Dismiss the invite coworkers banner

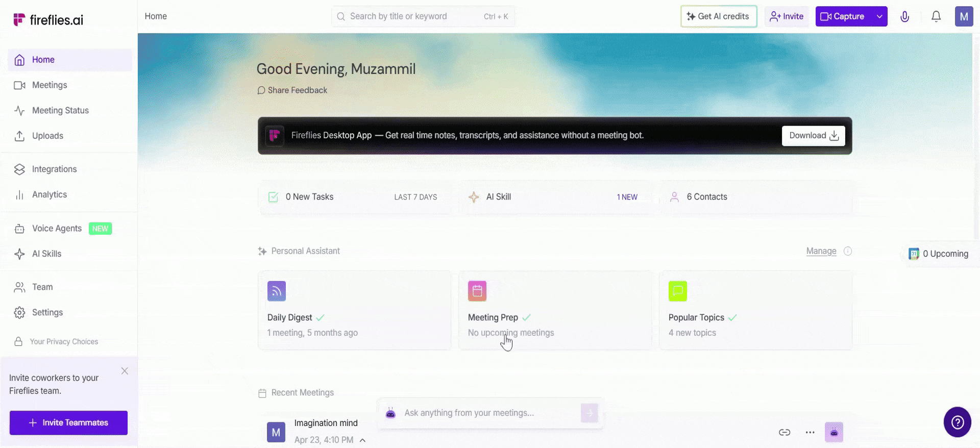tap(125, 371)
